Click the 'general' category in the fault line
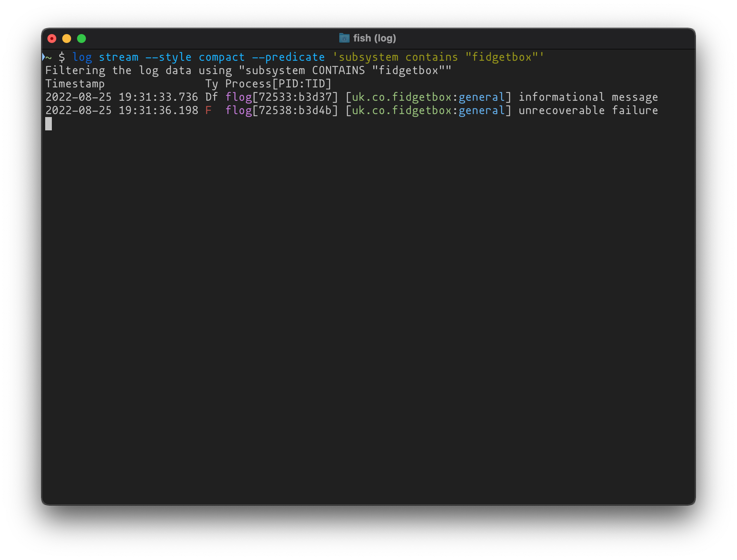 point(481,110)
